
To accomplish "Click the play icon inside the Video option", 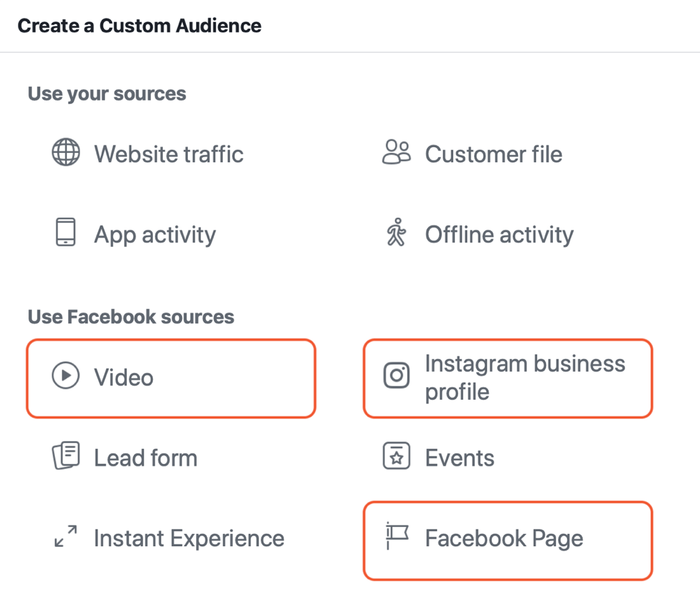I will (x=66, y=377).
